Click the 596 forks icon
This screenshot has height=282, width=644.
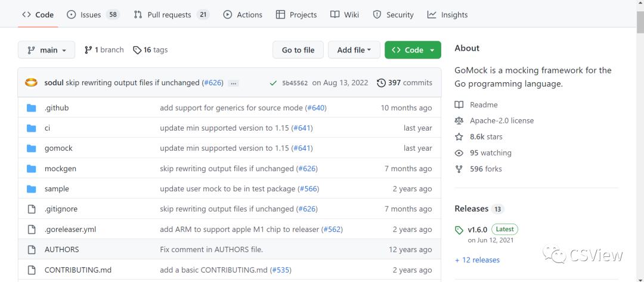pyautogui.click(x=459, y=169)
